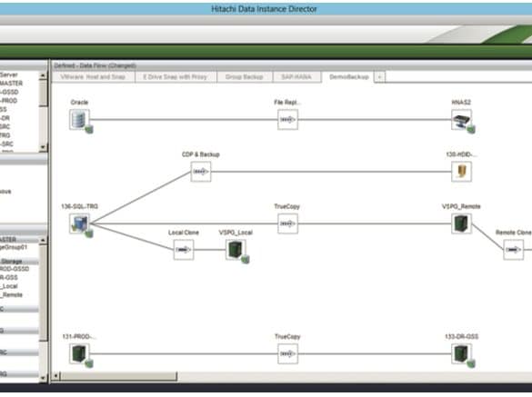Image resolution: width=532 pixels, height=397 pixels.
Task: Click the Local Clone mover icon
Action: [184, 250]
